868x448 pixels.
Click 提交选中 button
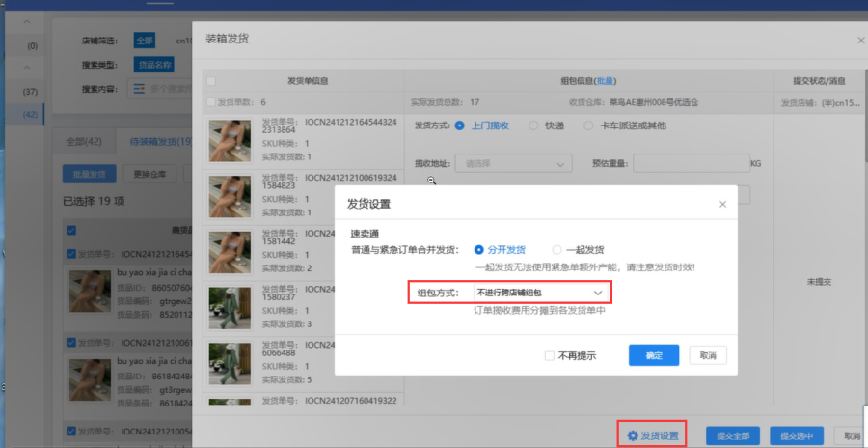(797, 436)
